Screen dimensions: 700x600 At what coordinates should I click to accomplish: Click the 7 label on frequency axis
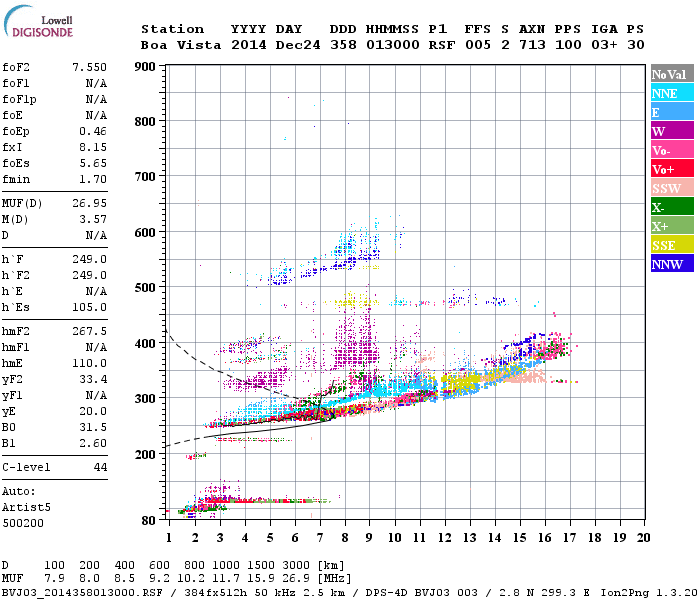point(320,538)
